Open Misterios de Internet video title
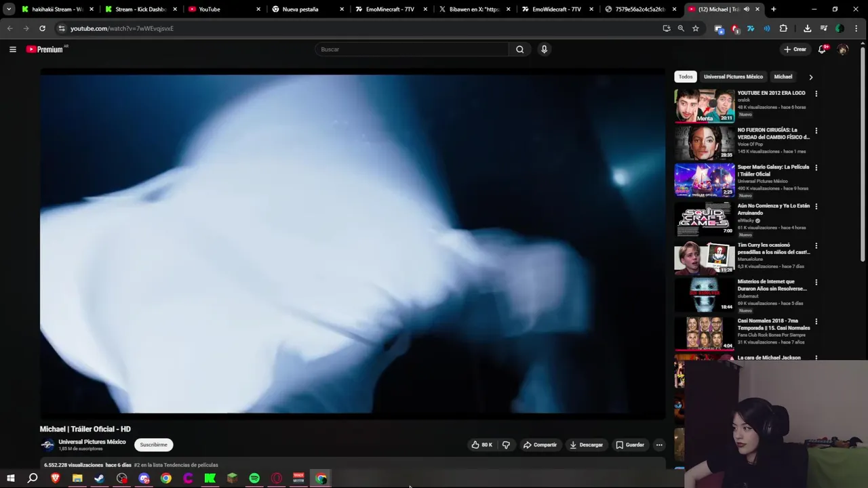Viewport: 868px width, 488px height. coord(772,285)
